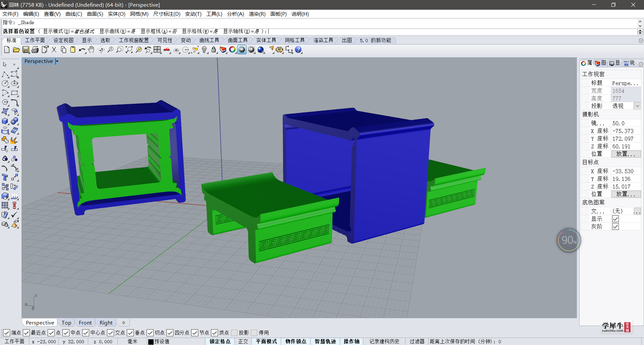
Task: Save the model with the floppy icon
Action: coord(26,50)
